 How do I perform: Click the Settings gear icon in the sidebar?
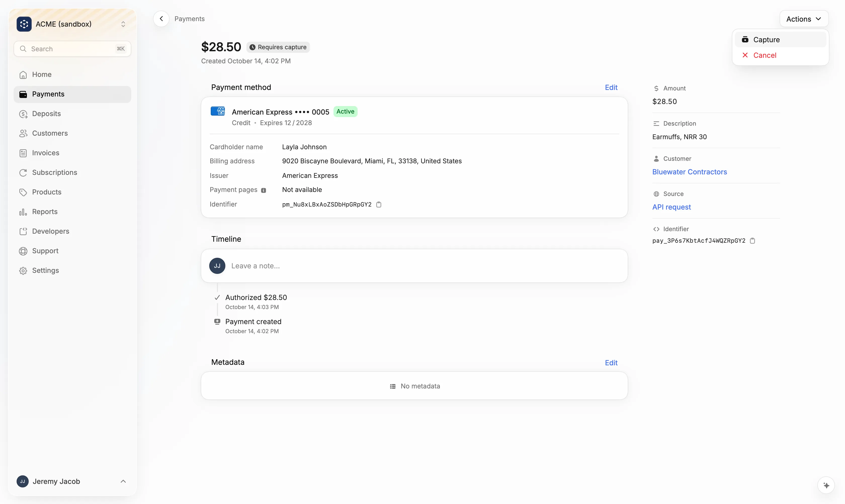point(23,271)
